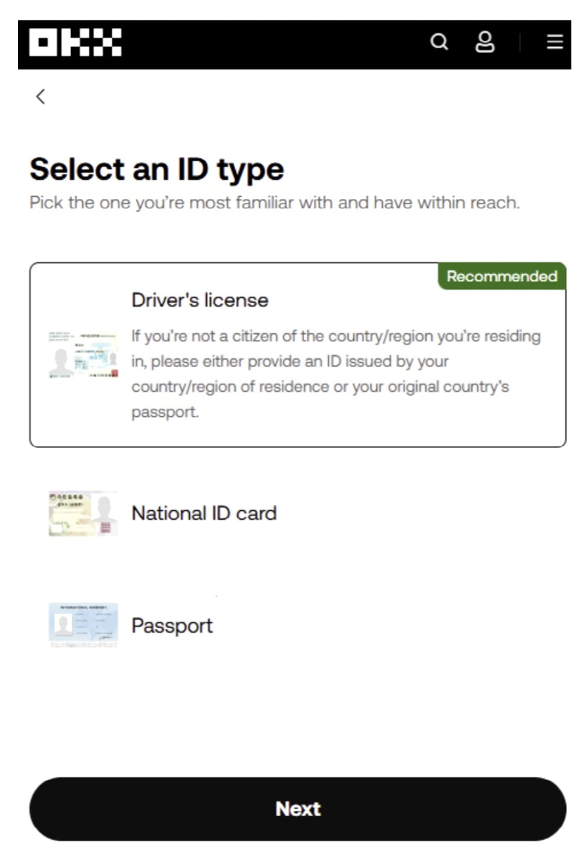Click the blank space right of Passport label
The width and height of the screenshot is (588, 868).
click(x=388, y=626)
